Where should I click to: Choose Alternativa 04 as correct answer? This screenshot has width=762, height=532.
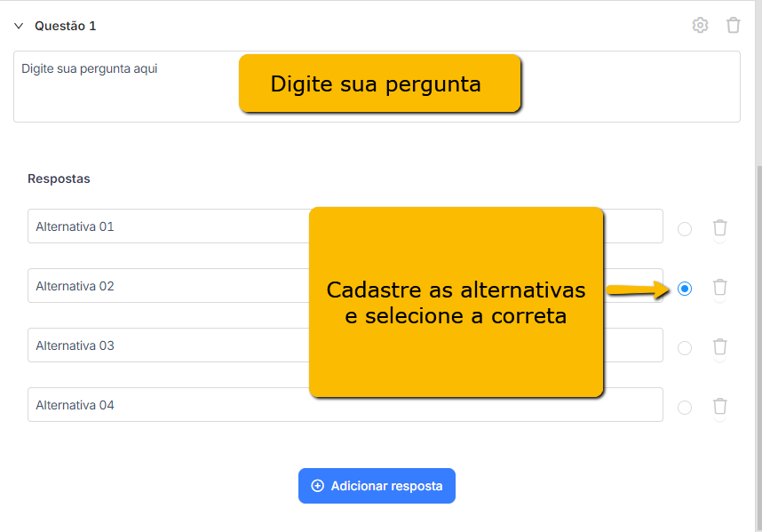click(x=684, y=407)
